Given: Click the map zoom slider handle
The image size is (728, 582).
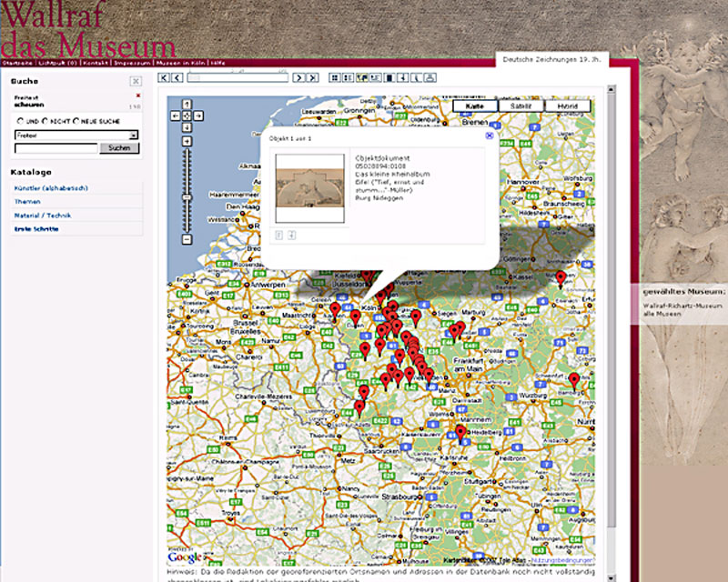Looking at the screenshot, I should 187,197.
